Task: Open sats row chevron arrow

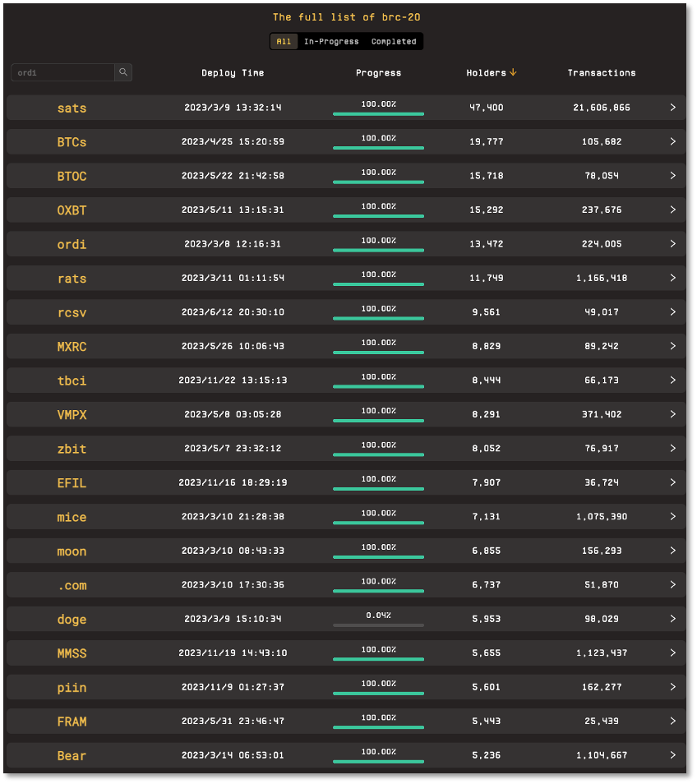Action: point(673,108)
